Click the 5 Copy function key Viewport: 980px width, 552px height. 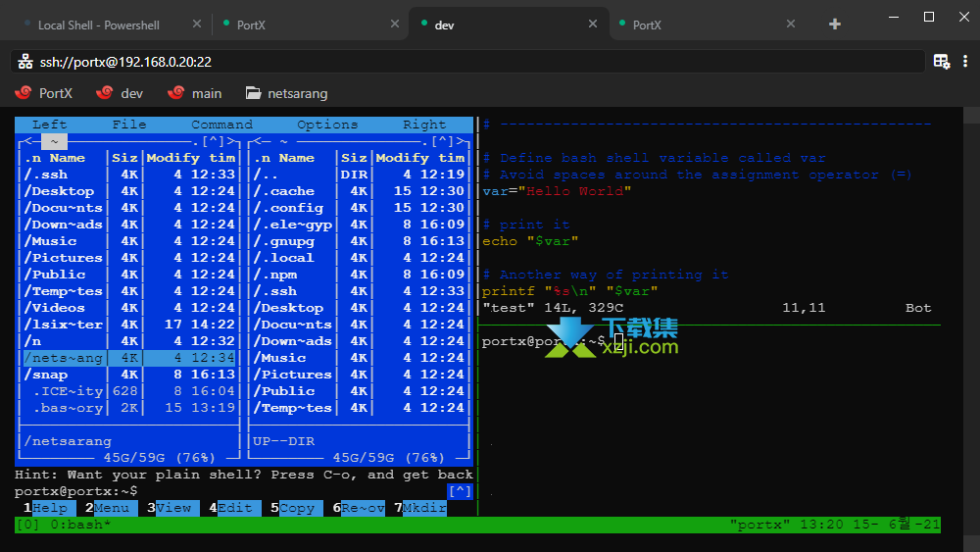coord(297,508)
